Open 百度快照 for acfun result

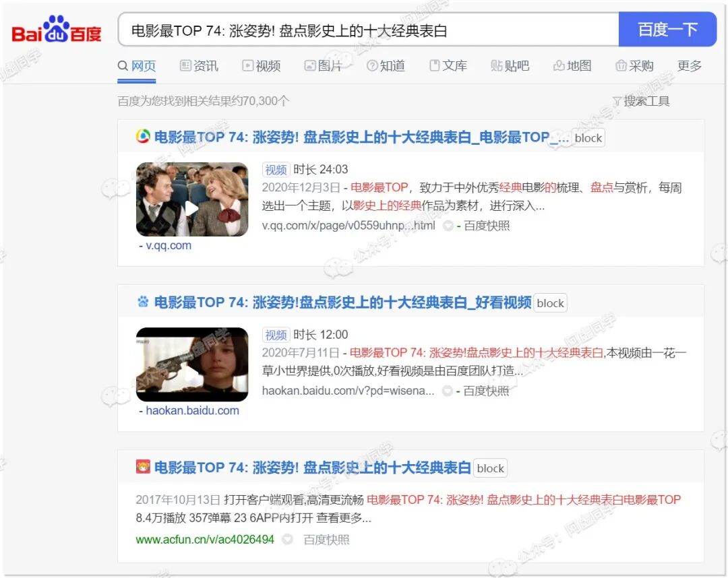(326, 540)
